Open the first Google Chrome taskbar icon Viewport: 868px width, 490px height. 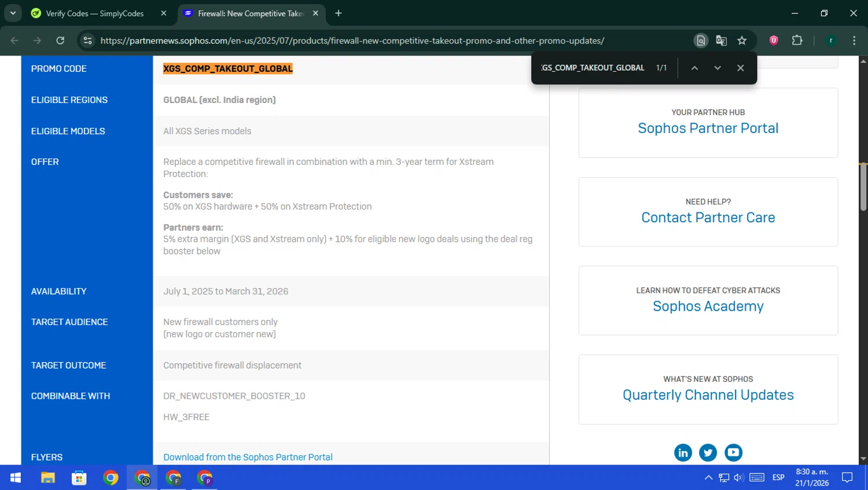111,478
